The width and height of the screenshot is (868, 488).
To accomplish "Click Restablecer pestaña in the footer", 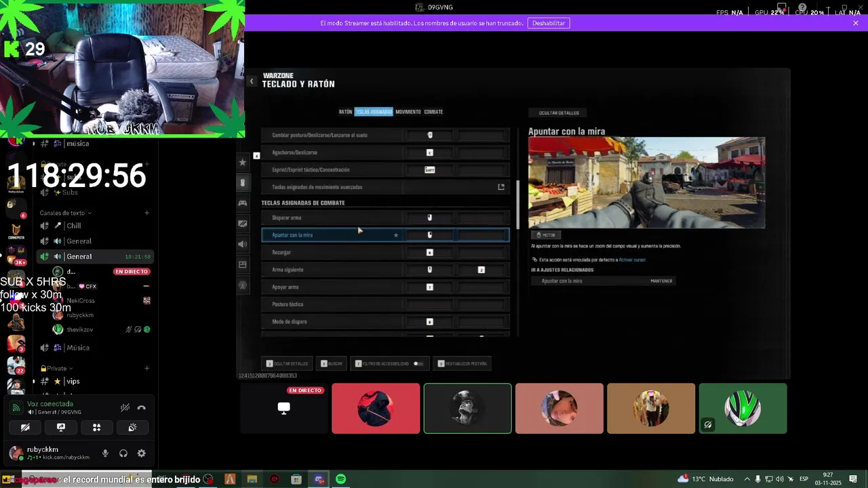I will click(x=462, y=364).
